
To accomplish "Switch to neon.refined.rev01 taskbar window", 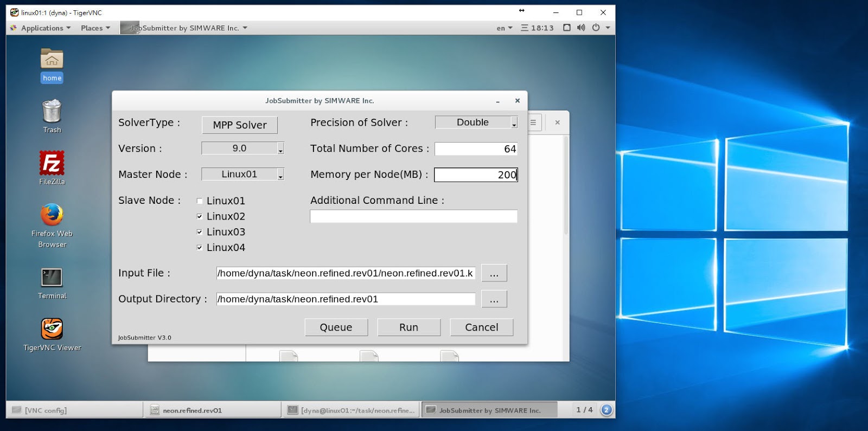I will click(213, 410).
